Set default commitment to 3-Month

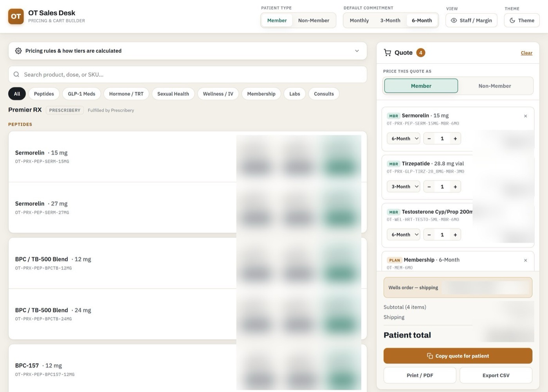click(x=390, y=20)
